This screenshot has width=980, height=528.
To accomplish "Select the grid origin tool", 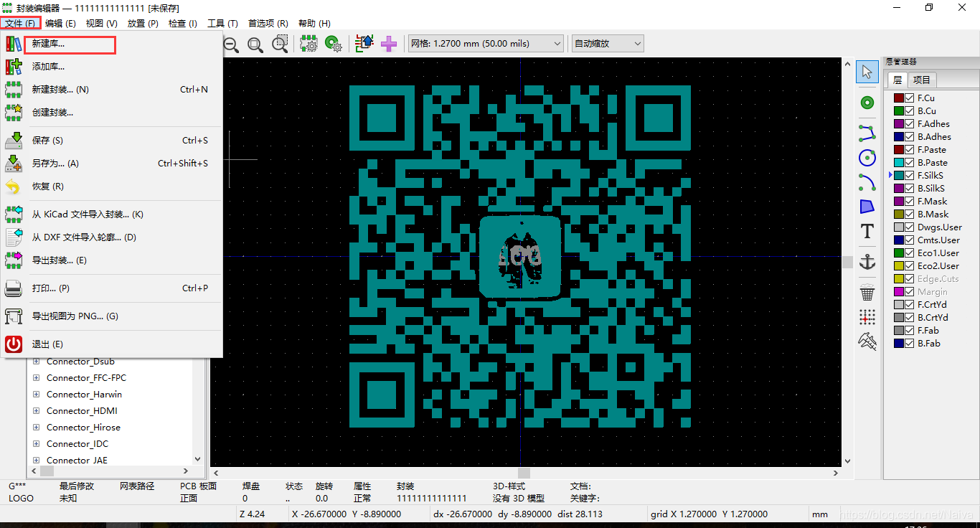I will click(x=867, y=316).
